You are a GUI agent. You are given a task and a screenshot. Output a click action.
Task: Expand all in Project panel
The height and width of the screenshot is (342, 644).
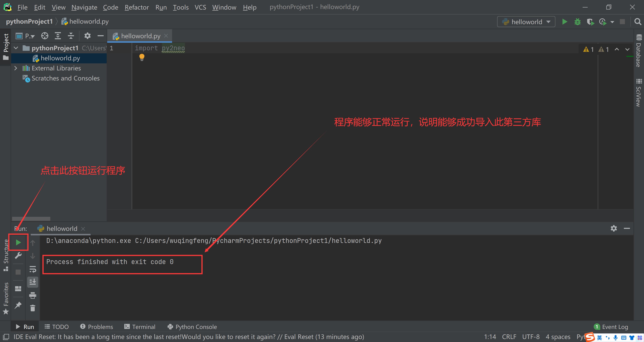[58, 36]
